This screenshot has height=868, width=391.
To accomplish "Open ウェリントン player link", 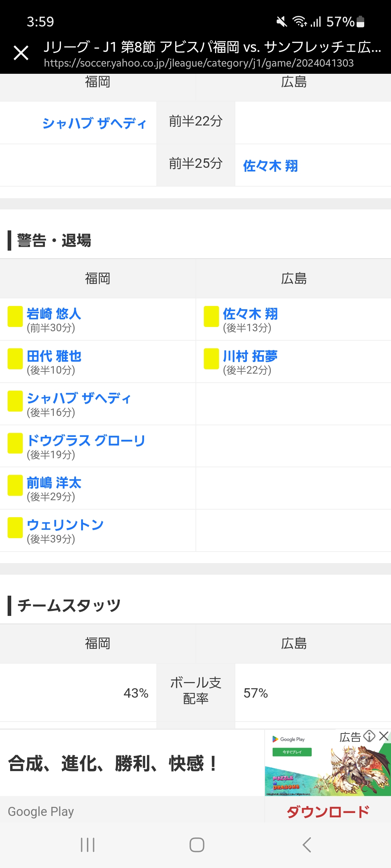I will 65,524.
